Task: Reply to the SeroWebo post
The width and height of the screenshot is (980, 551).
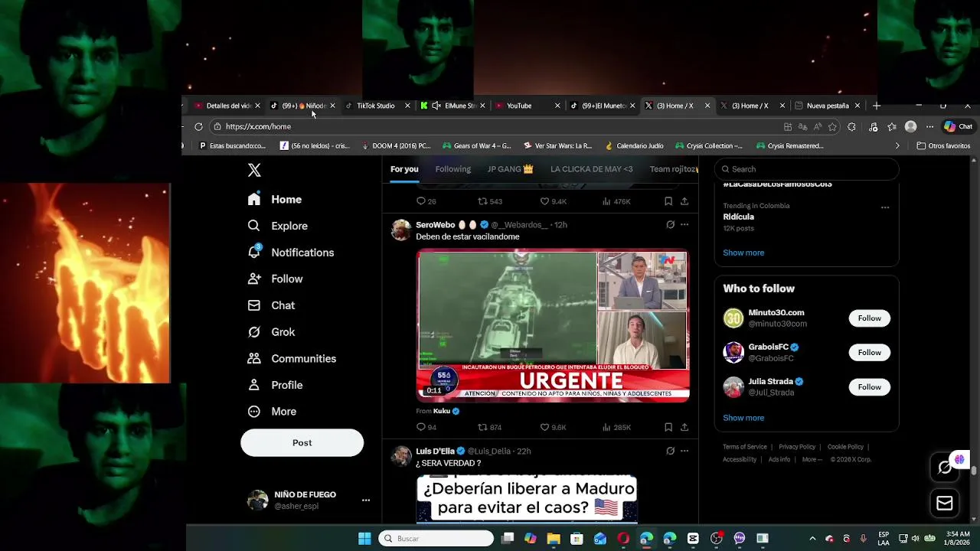Action: click(426, 427)
